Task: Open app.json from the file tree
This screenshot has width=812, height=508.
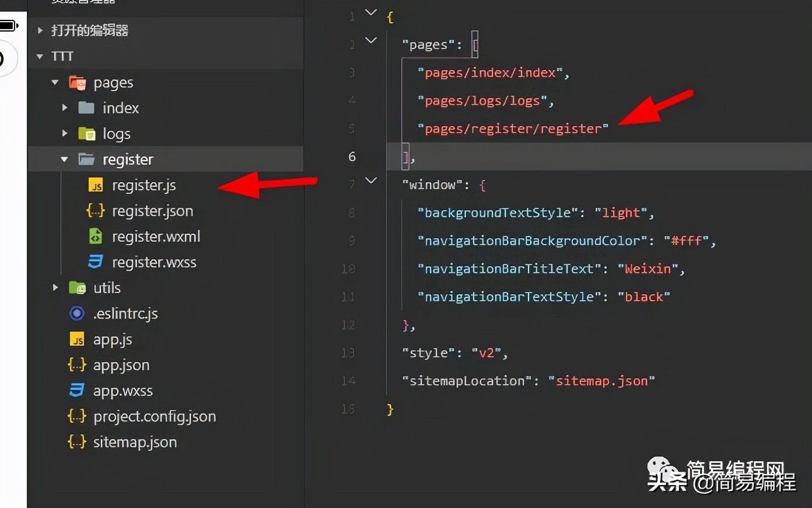Action: [x=121, y=365]
